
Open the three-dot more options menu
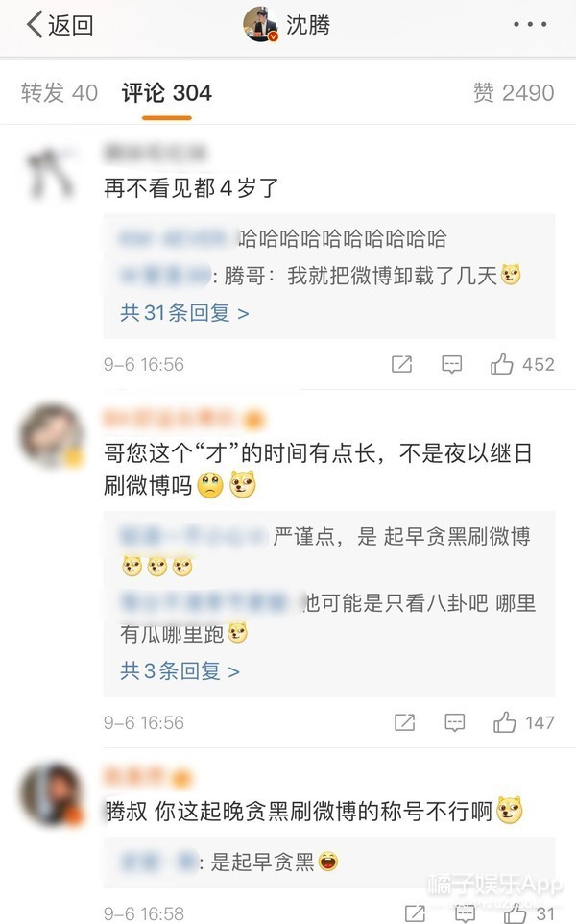tap(530, 25)
